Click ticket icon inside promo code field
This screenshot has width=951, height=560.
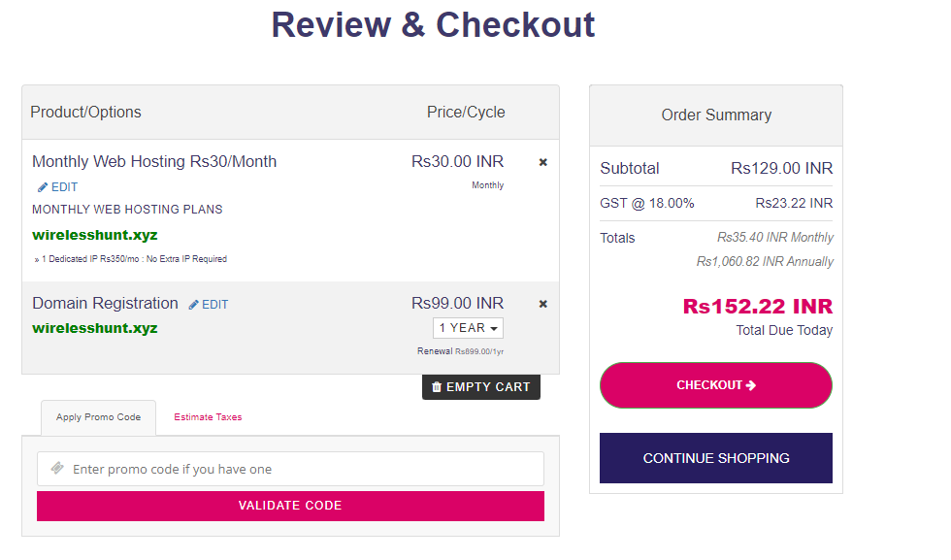(x=57, y=469)
